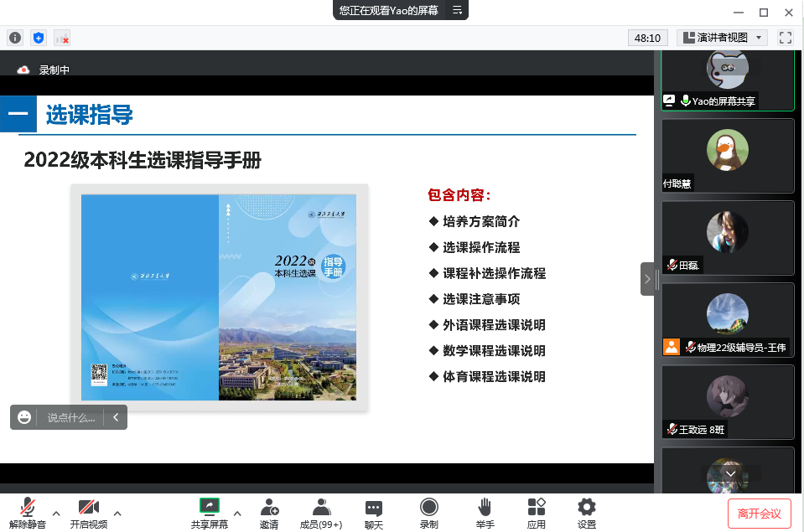This screenshot has width=804, height=532.
Task: Expand audio options arrow beside 解除静音
Action: pos(56,513)
